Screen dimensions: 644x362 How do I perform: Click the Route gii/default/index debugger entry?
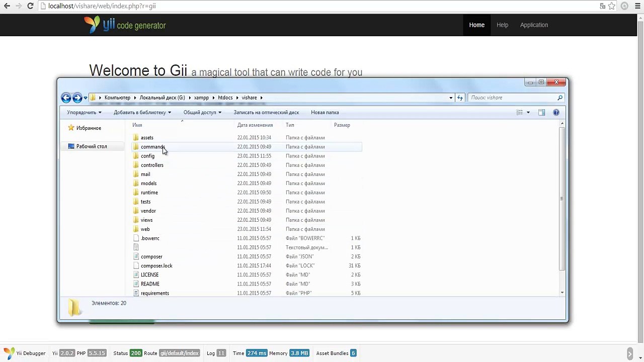tap(172, 353)
